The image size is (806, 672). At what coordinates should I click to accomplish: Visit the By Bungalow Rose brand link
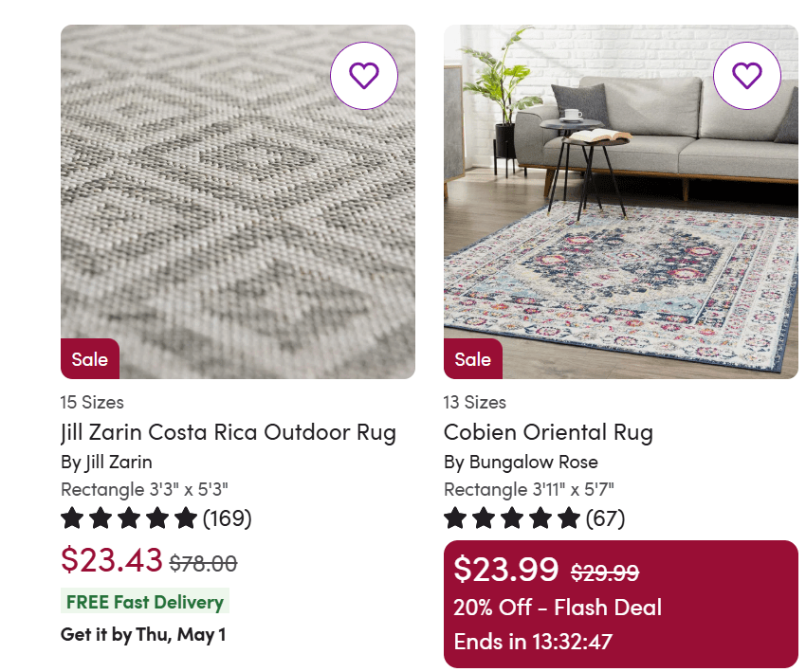pyautogui.click(x=521, y=463)
